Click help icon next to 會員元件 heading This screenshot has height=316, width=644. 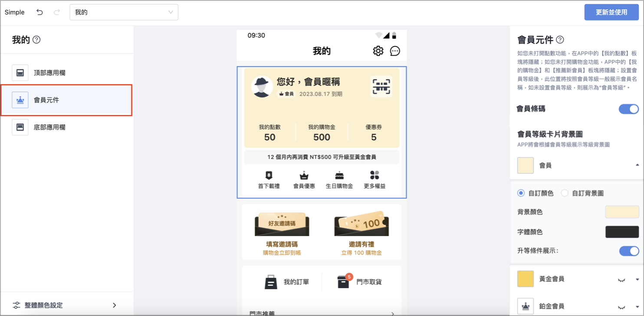[x=560, y=40]
